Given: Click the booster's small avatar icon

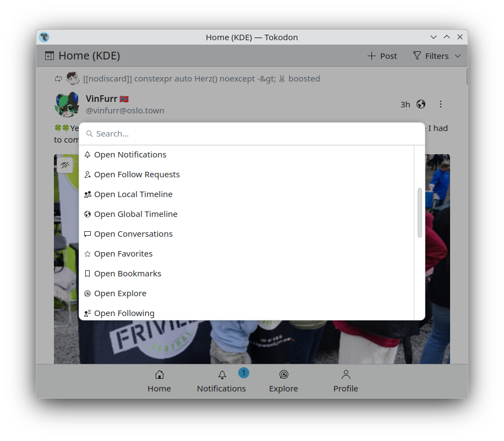Looking at the screenshot, I should click(73, 79).
